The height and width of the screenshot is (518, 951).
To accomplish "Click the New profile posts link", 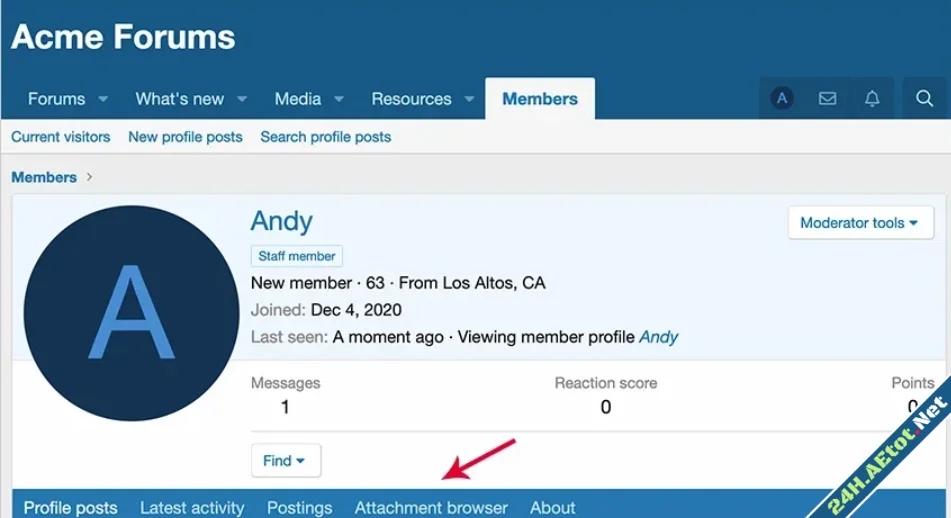I will 185,137.
